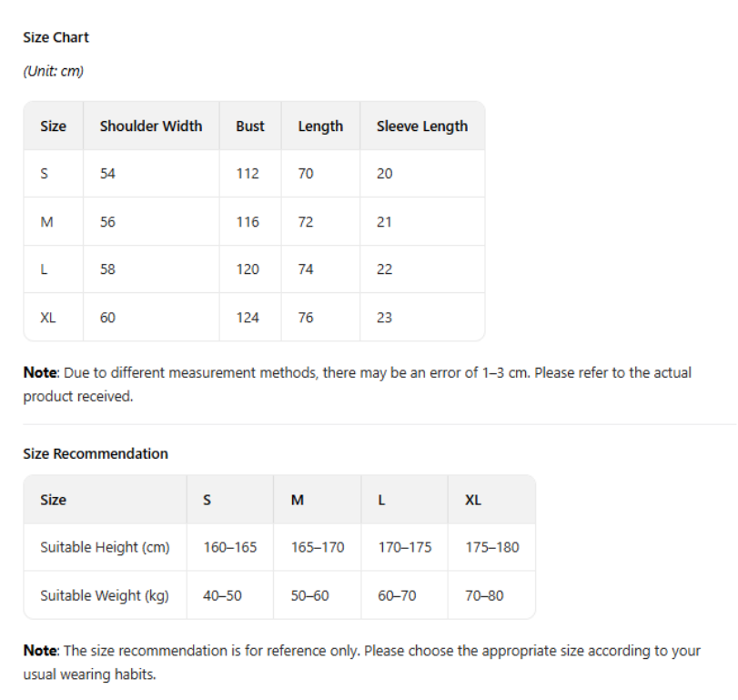Select Suitable Height (cm) row label
This screenshot has height=700, width=738.
tap(105, 547)
